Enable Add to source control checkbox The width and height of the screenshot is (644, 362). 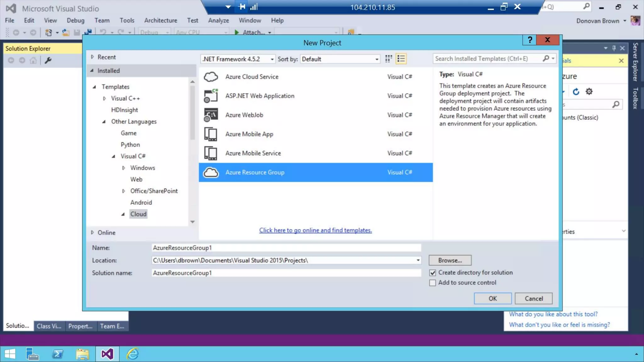433,283
